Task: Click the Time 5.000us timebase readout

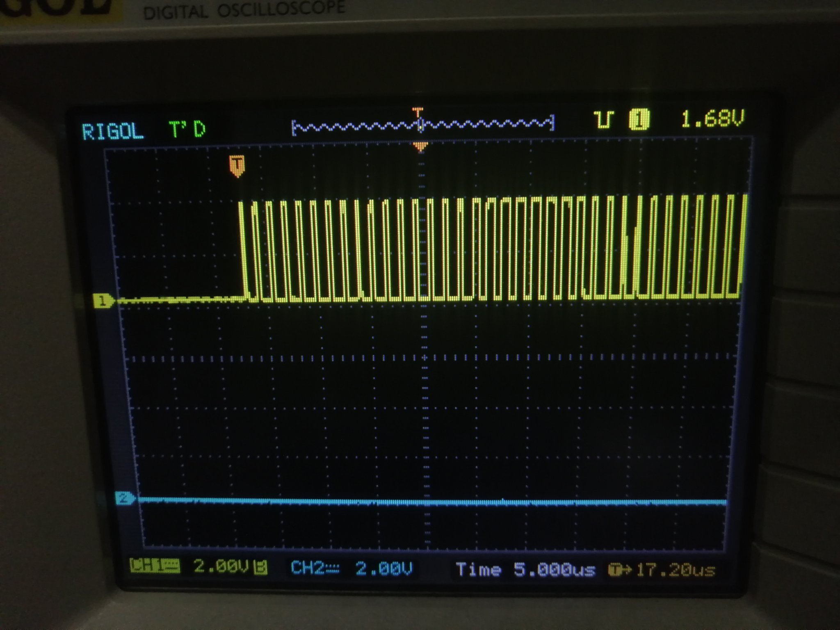Action: point(525,570)
